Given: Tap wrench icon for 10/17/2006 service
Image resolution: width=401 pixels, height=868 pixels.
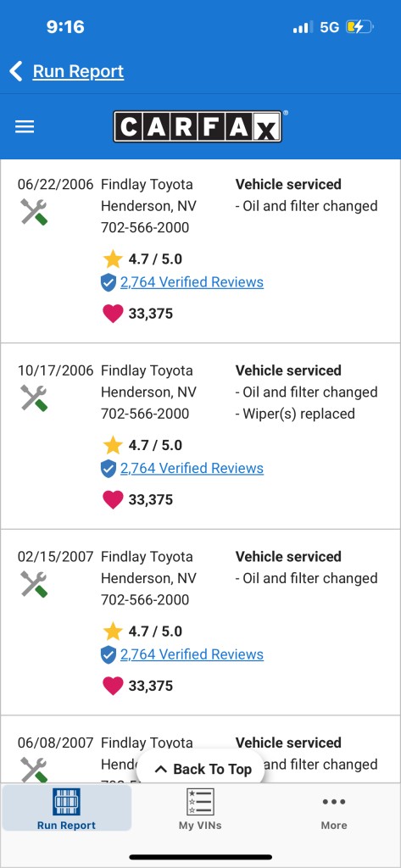Looking at the screenshot, I should tap(34, 398).
